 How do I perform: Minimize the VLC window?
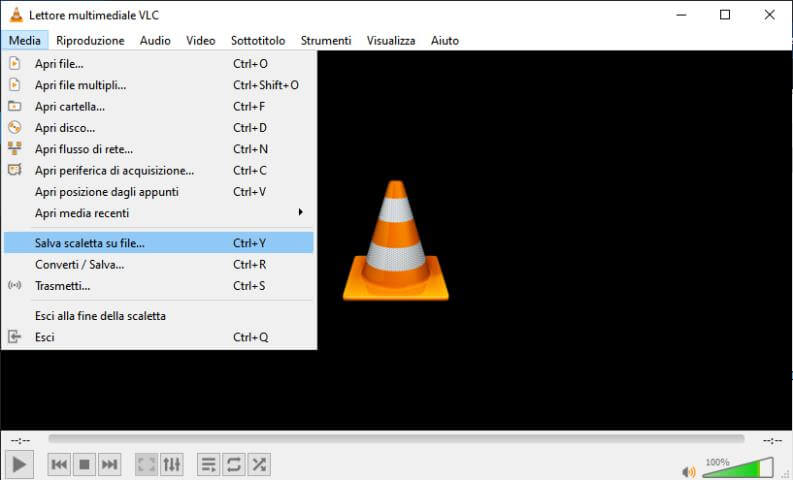pyautogui.click(x=681, y=15)
